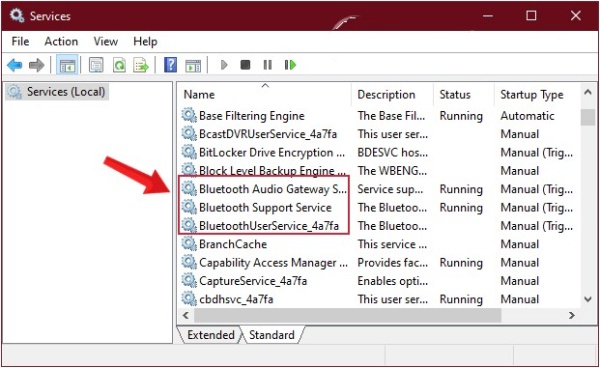Open the View menu
This screenshot has width=600, height=368.
point(106,41)
